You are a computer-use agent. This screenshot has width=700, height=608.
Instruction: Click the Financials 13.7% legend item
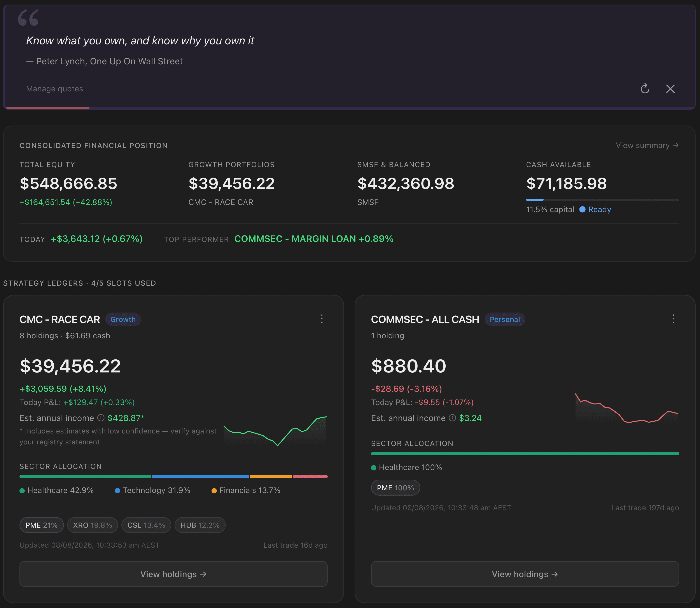click(x=246, y=490)
